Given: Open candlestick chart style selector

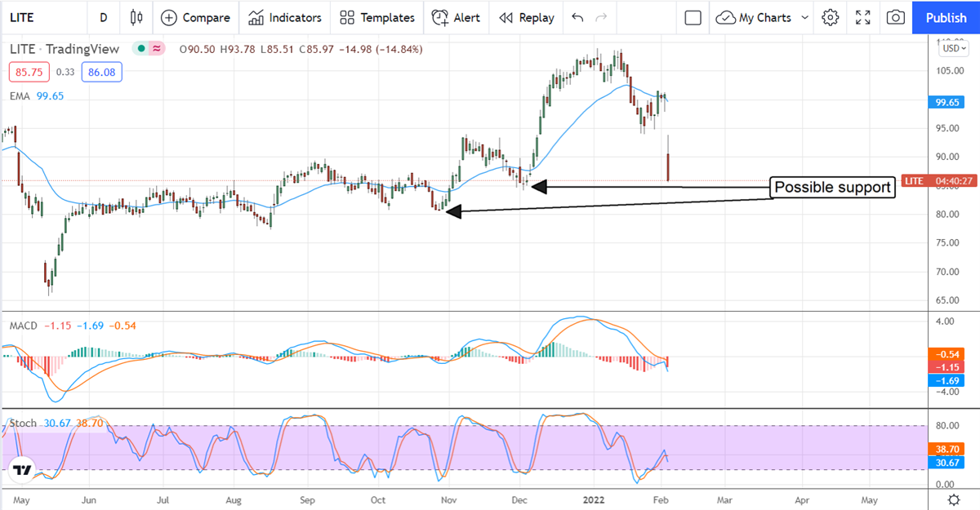Looking at the screenshot, I should (x=136, y=17).
